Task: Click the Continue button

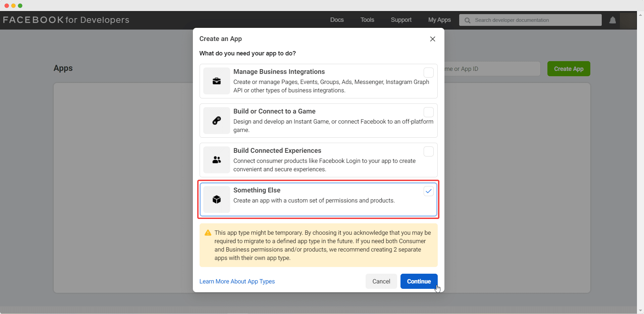Action: 419,281
